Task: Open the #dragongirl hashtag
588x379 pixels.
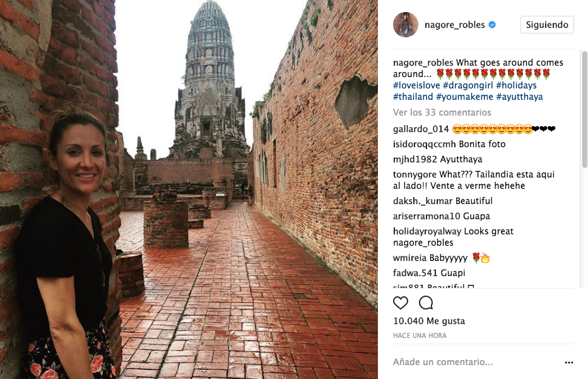Action: (467, 85)
